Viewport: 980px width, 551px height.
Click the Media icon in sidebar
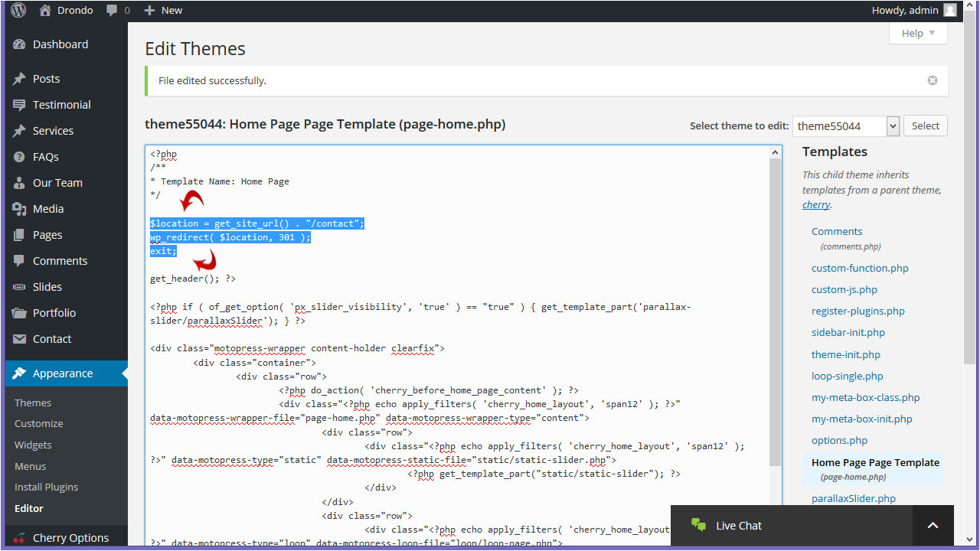click(x=19, y=209)
